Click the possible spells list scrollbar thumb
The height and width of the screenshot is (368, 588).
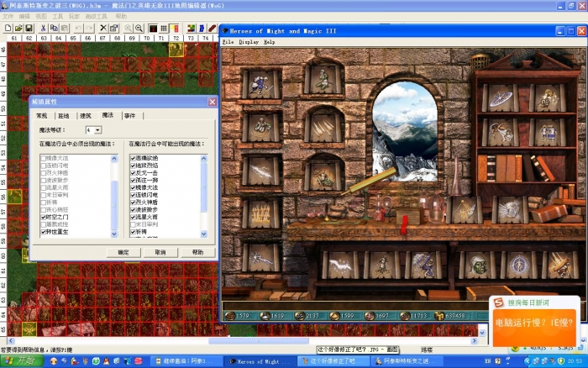[x=203, y=187]
